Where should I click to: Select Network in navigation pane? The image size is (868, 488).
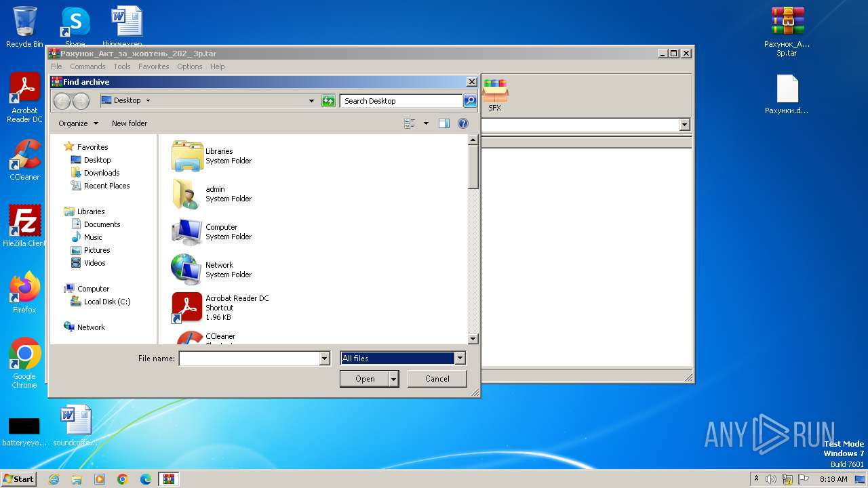tap(85, 327)
